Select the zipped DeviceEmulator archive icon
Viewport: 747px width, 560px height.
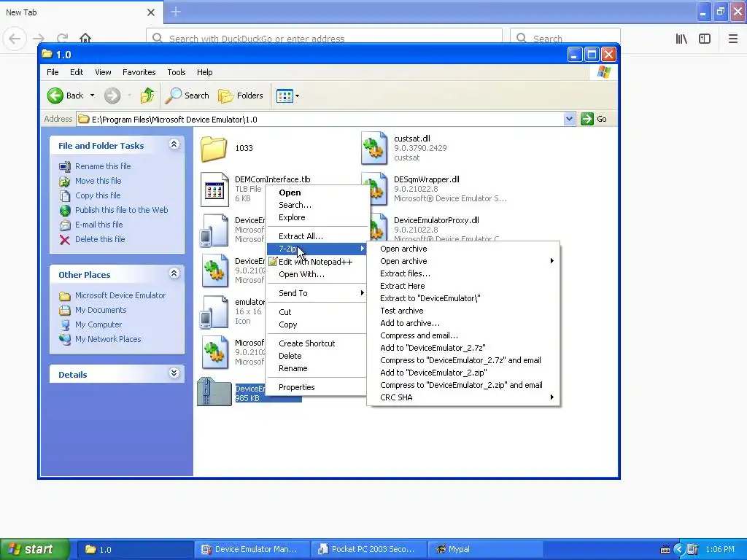(214, 392)
